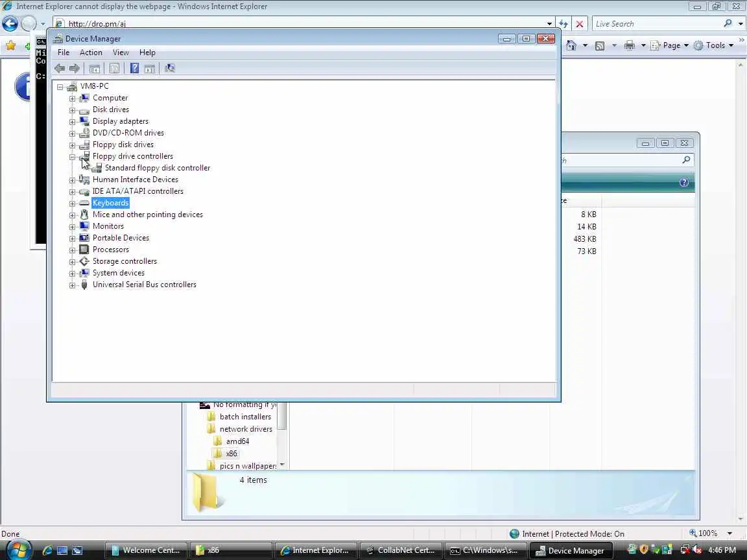Click the Internet Explorer Back button
The image size is (747, 560).
tap(10, 23)
